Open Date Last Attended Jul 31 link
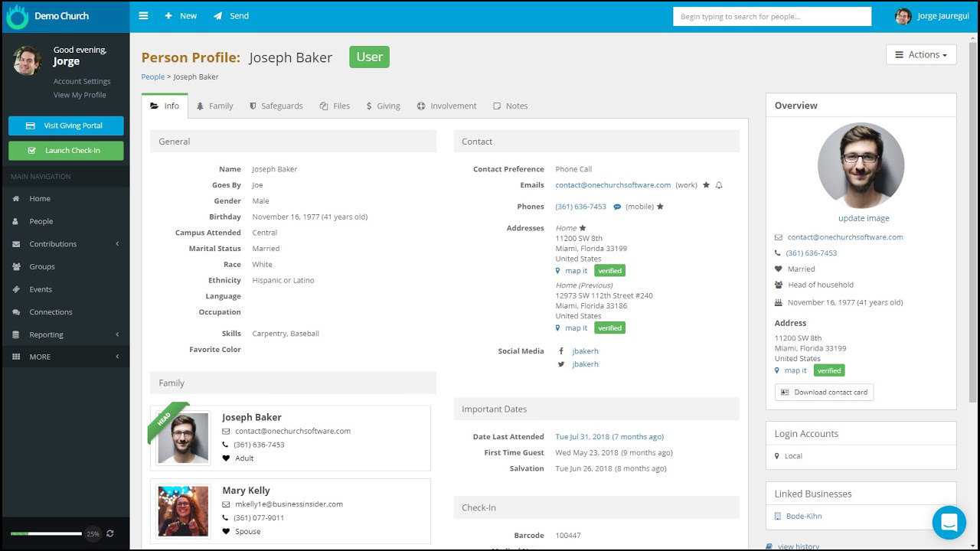The width and height of the screenshot is (980, 551). click(x=609, y=437)
